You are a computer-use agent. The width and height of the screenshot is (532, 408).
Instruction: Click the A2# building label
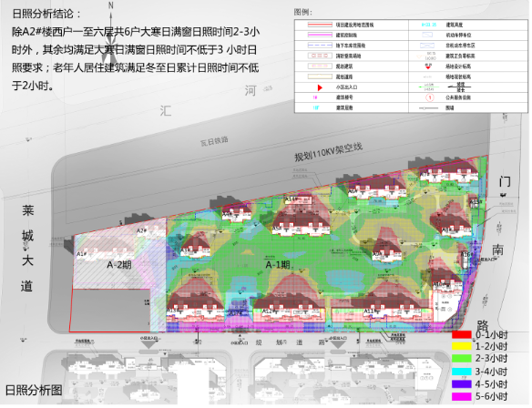pos(142,230)
